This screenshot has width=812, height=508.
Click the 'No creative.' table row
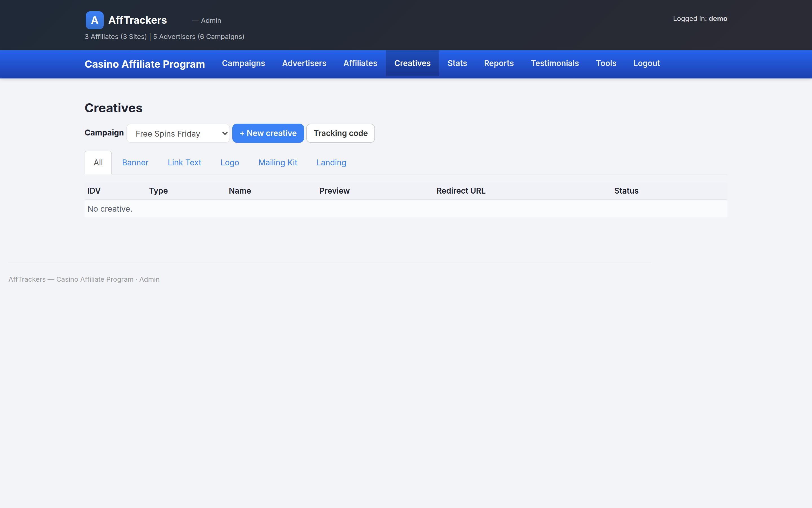(406, 209)
